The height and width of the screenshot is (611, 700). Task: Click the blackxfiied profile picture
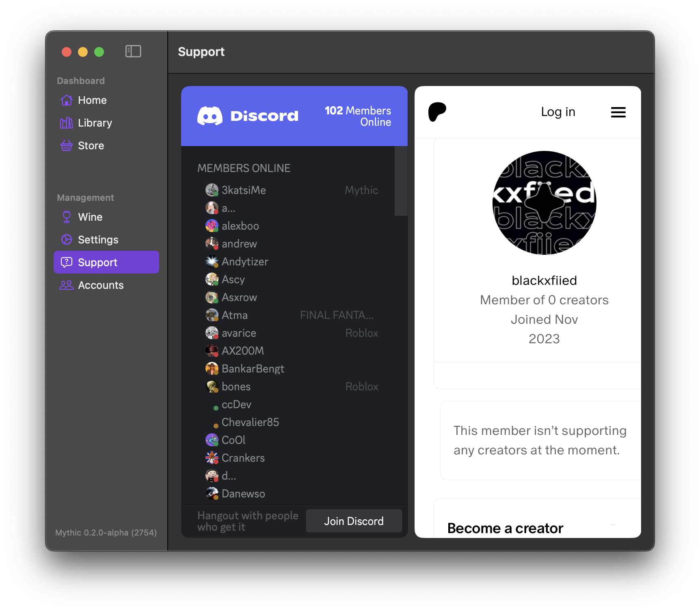[544, 203]
